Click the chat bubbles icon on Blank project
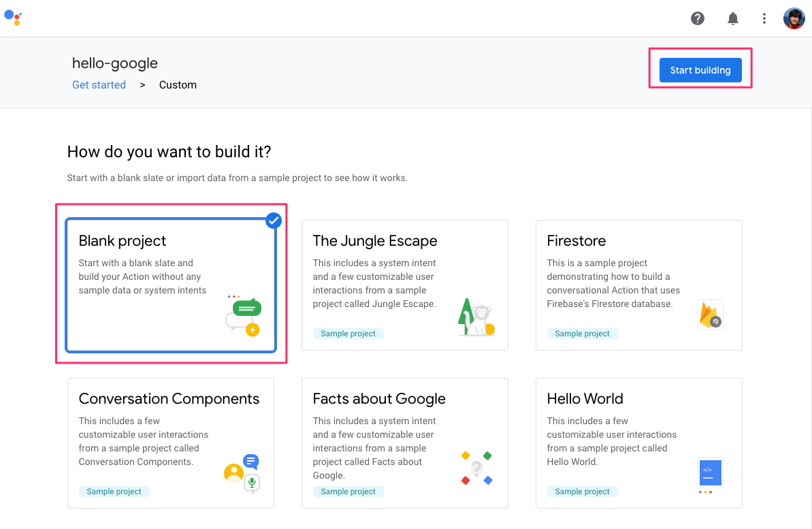 pos(244,315)
